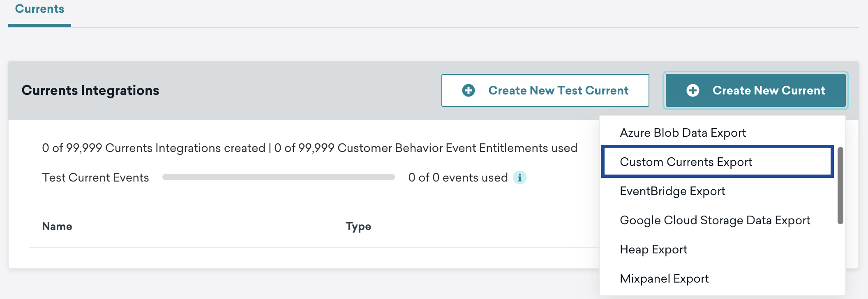Screen dimensions: 868x299
Task: Click plus icon on Create New Current
Action: pyautogui.click(x=693, y=90)
